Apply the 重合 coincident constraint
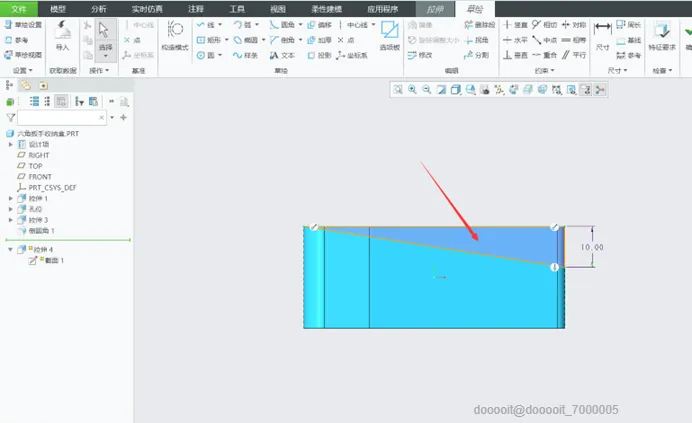This screenshot has height=423, width=692. coord(545,55)
